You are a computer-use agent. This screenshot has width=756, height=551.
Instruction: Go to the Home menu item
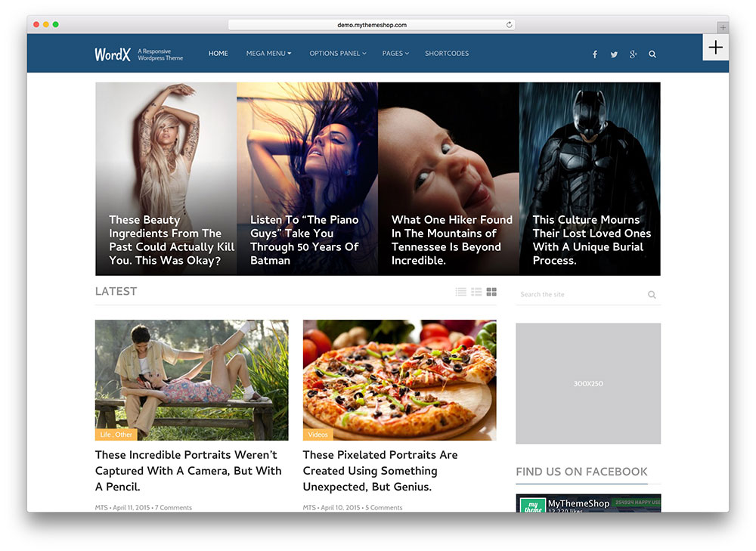(x=218, y=54)
